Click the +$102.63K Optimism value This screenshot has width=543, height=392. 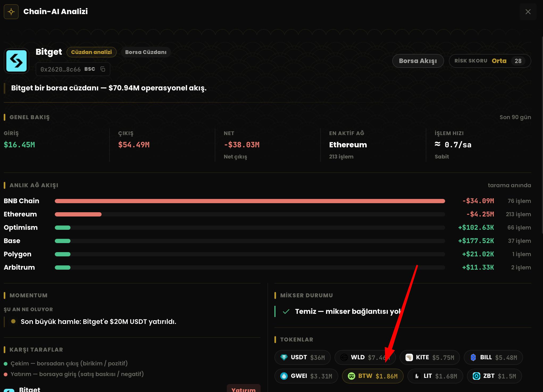(x=476, y=228)
